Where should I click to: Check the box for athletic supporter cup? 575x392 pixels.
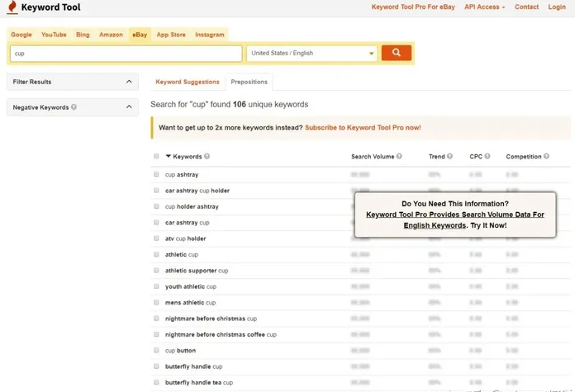[x=156, y=271]
